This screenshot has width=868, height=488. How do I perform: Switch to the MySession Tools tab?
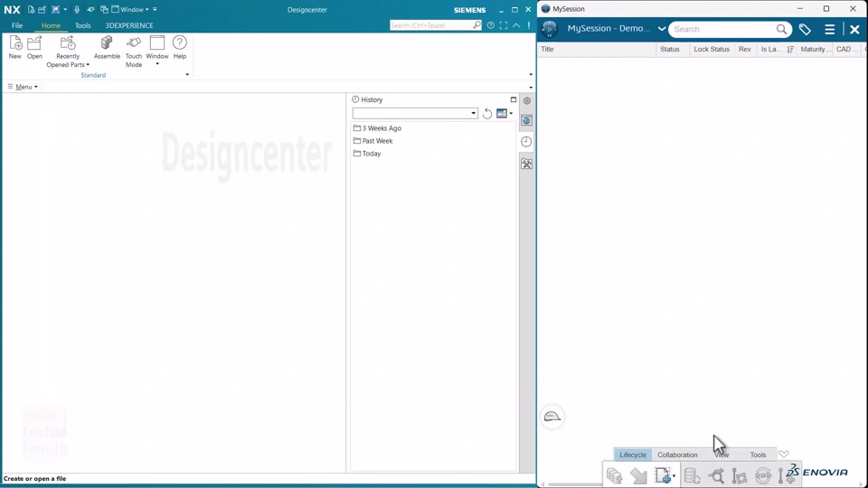click(758, 455)
